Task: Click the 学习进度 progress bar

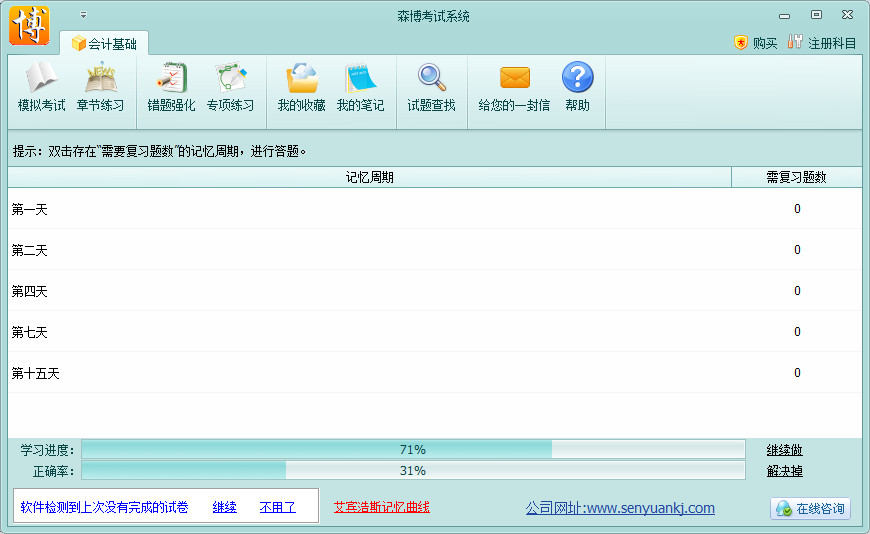Action: click(x=413, y=450)
